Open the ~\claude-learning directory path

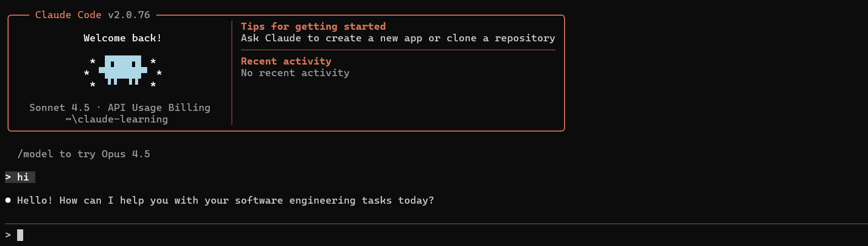[117, 119]
